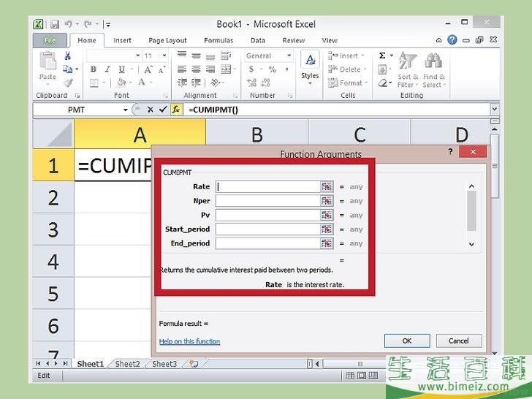Switch to the View tab
The width and height of the screenshot is (532, 399).
[x=330, y=40]
